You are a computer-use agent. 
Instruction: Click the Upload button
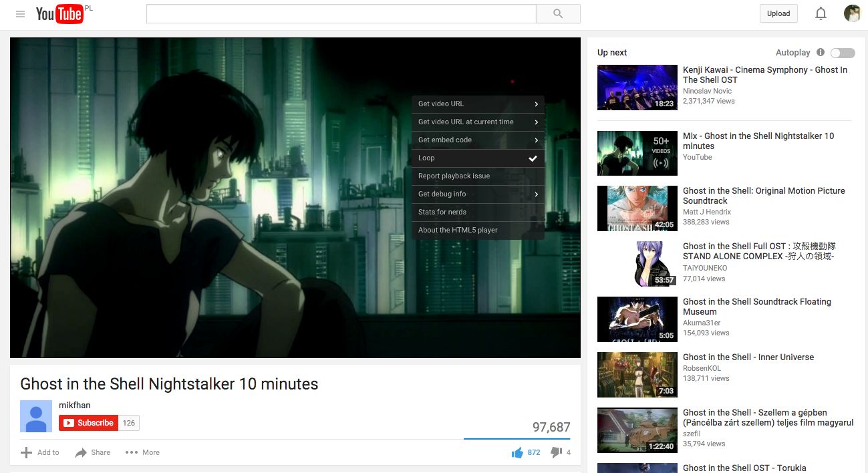pos(778,13)
